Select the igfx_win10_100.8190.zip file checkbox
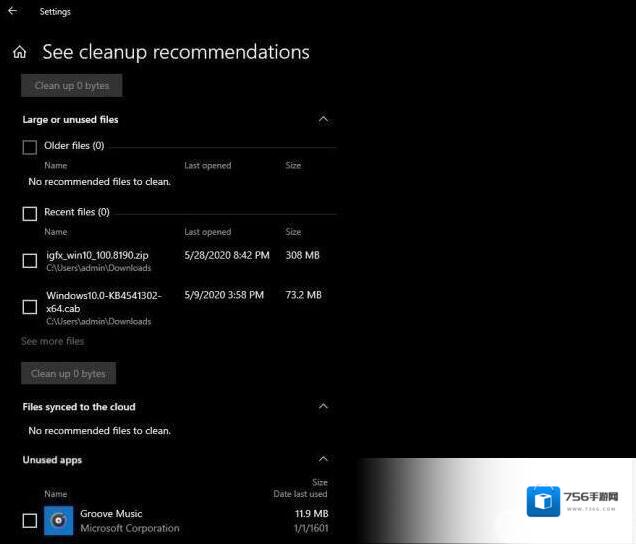 [30, 261]
